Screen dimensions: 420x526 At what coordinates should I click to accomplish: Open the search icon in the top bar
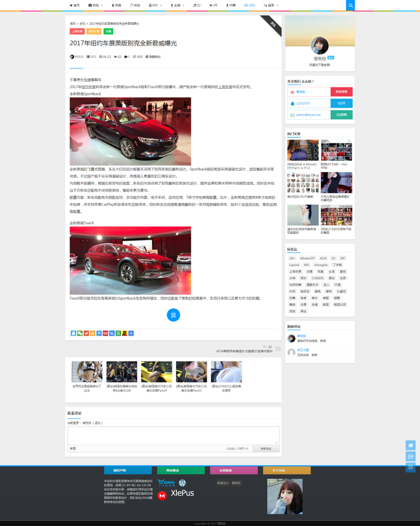[x=350, y=6]
